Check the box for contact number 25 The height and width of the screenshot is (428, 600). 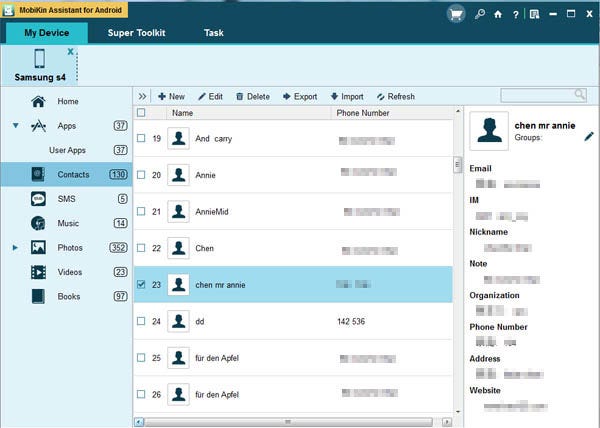141,358
